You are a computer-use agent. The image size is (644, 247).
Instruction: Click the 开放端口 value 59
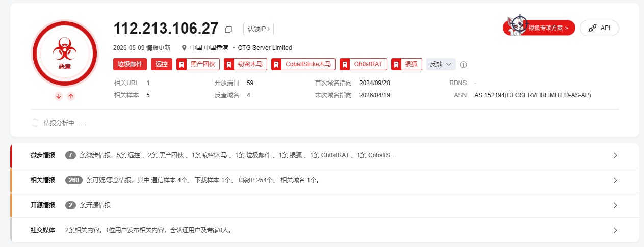[250, 83]
